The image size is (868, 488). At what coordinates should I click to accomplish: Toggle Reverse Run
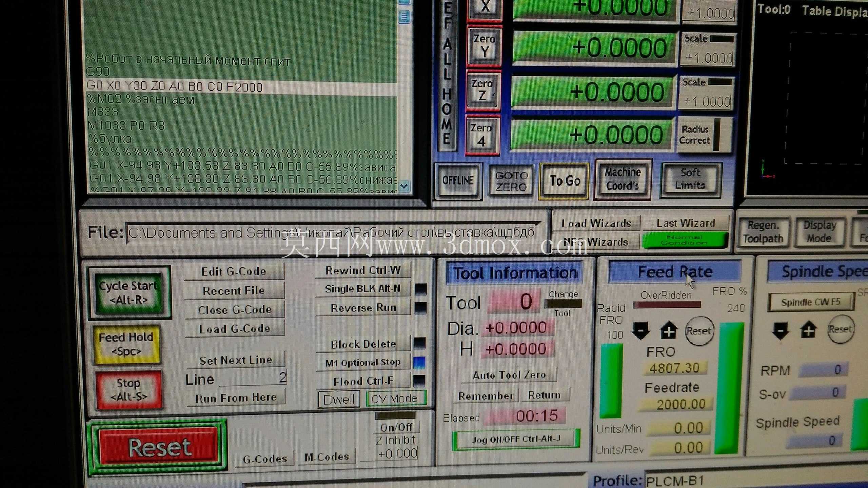click(363, 308)
